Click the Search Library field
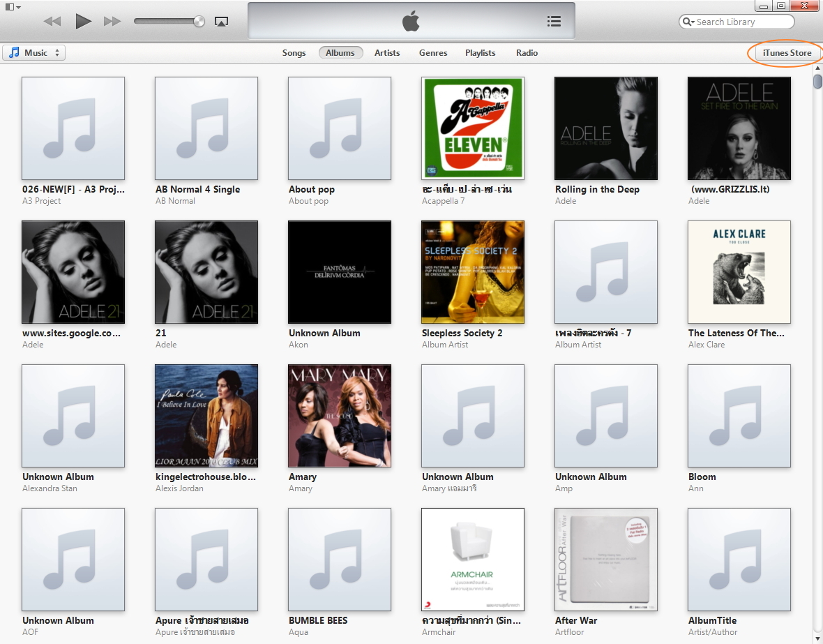823x644 pixels. (x=737, y=22)
